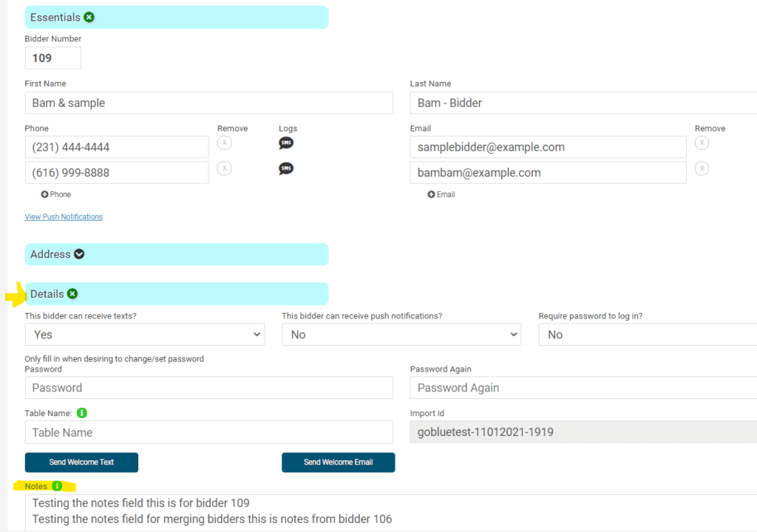This screenshot has height=532, width=757.
Task: Open SMS log for second phone number
Action: (286, 168)
